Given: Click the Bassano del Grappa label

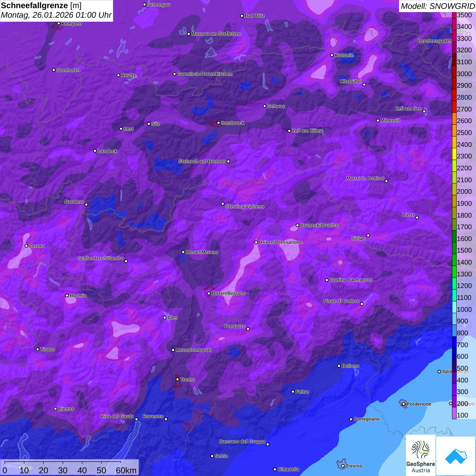Looking at the screenshot, I should [242, 441].
